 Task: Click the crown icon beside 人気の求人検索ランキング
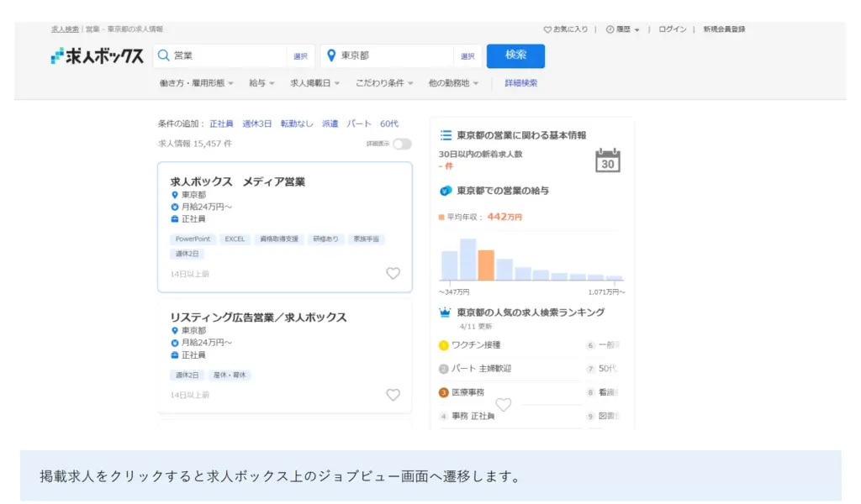pos(445,312)
